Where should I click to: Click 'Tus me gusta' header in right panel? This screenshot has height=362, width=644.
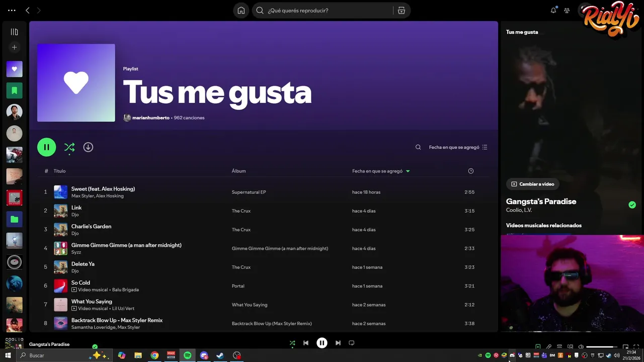click(x=522, y=32)
